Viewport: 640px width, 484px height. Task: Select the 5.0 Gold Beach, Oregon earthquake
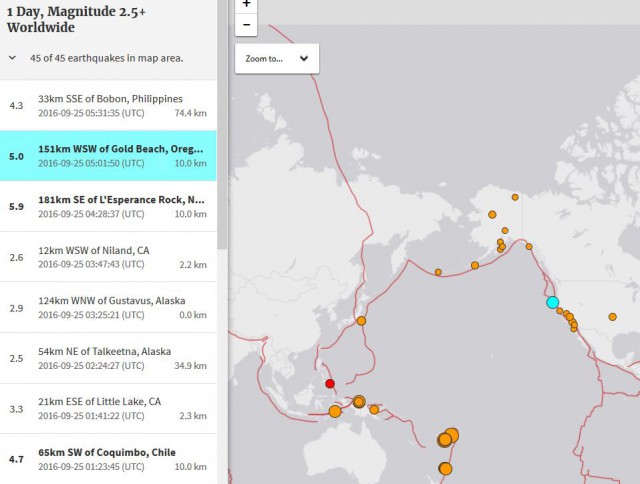(x=108, y=156)
